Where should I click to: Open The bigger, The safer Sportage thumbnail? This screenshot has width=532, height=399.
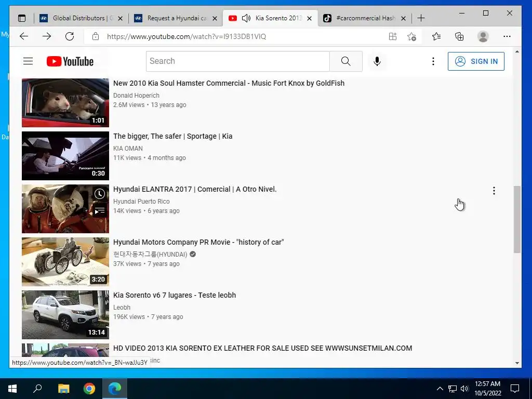point(65,156)
